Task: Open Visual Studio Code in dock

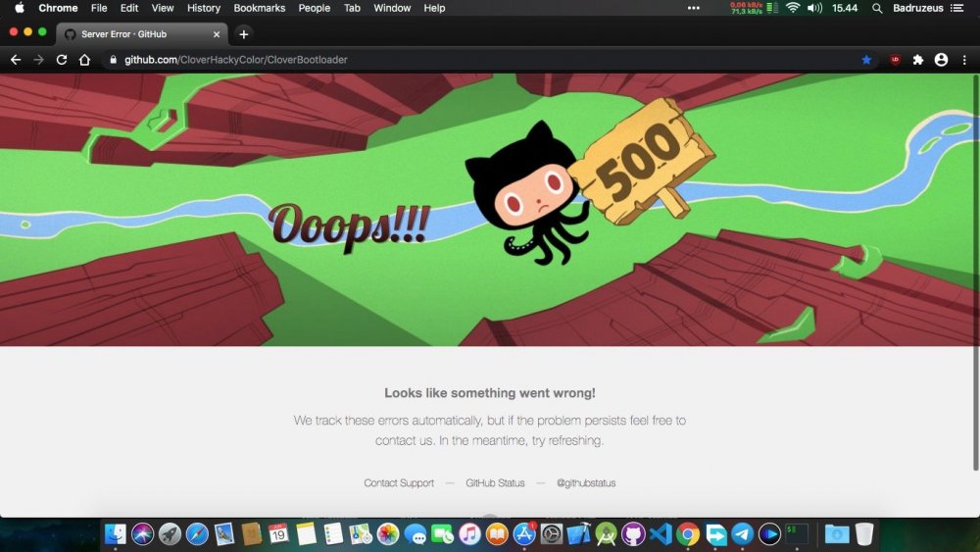Action: point(661,534)
